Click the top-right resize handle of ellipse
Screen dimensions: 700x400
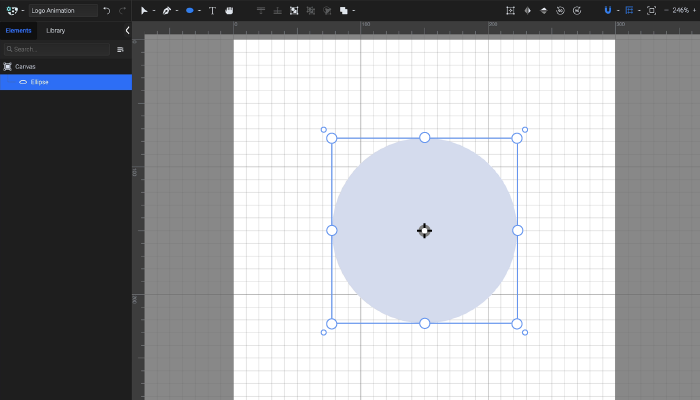[x=517, y=138]
